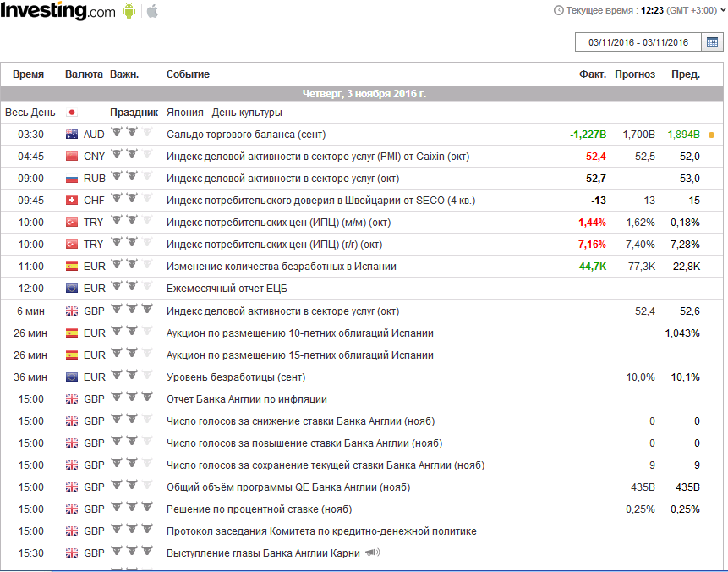Open the 03/11/2016 date range field
This screenshot has height=572, width=728.
638,42
